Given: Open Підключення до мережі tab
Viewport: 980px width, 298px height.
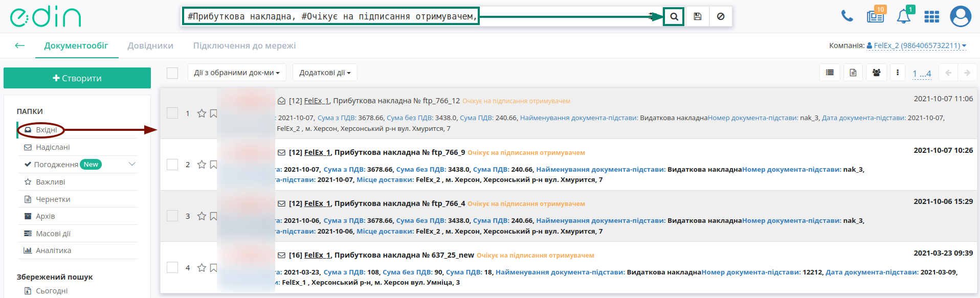Looking at the screenshot, I should tap(244, 45).
